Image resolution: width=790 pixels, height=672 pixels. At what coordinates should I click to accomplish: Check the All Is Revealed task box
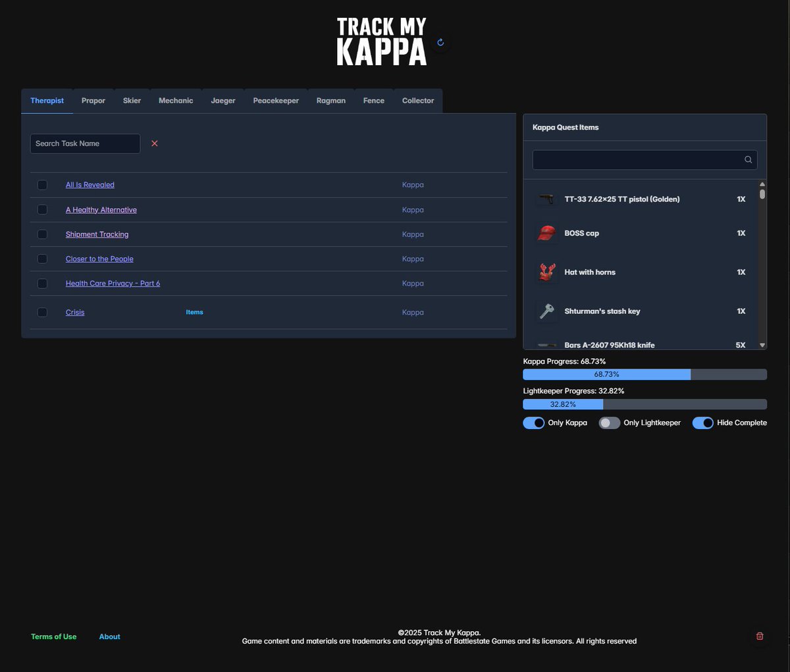(x=42, y=185)
